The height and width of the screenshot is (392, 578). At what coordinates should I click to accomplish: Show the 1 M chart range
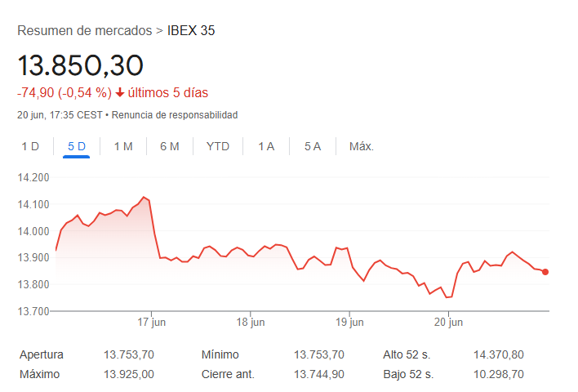pyautogui.click(x=123, y=146)
